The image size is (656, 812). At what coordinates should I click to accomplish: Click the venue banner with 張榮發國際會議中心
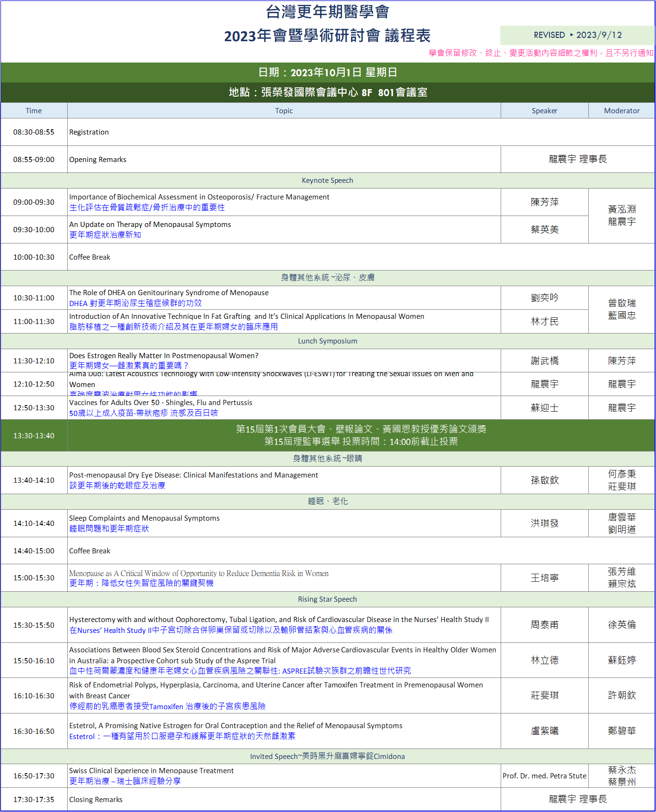[x=327, y=92]
